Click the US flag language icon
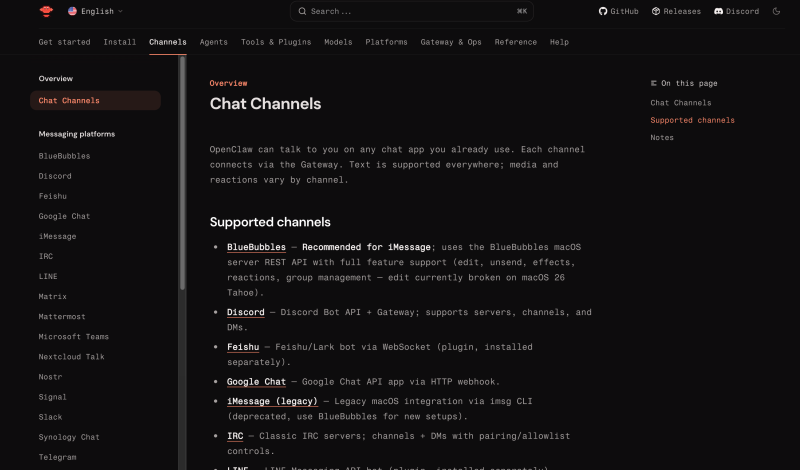 [x=72, y=11]
